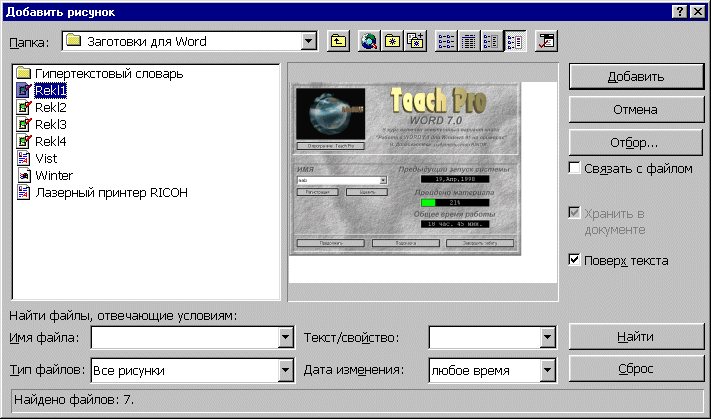This screenshot has height=419, width=711.
Task: Click Гипертекстовый словарь folder icon
Action: click(x=24, y=73)
